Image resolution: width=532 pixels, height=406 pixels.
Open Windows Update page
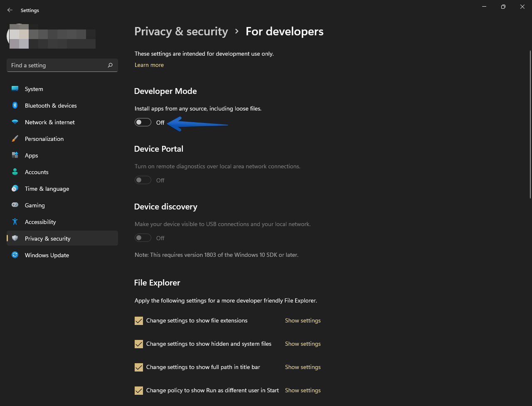click(62, 255)
